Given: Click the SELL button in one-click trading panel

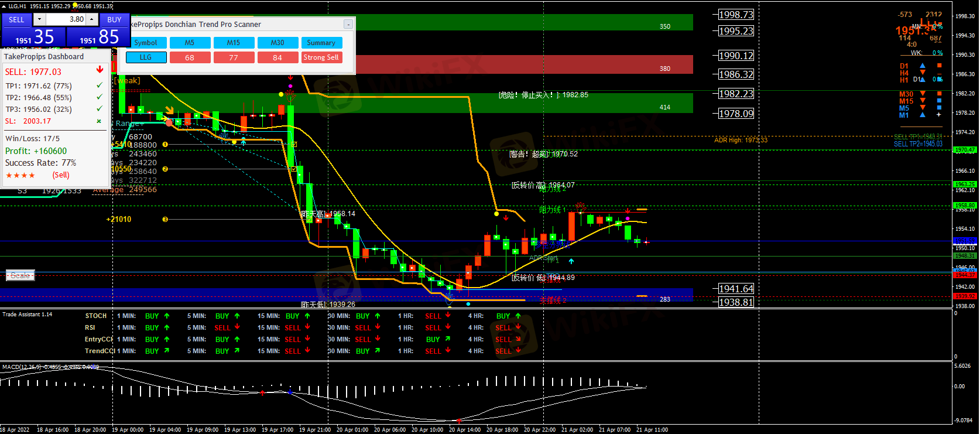Looking at the screenshot, I should (x=16, y=19).
